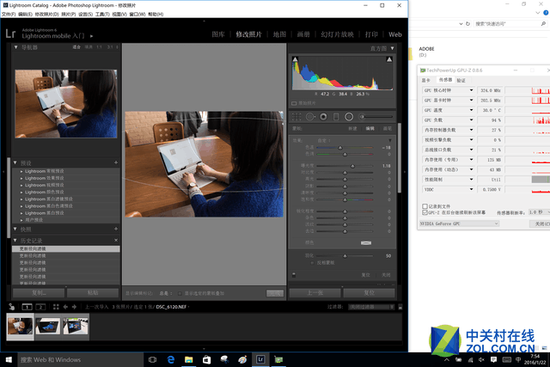Select the Spot Removal tool

(310, 116)
